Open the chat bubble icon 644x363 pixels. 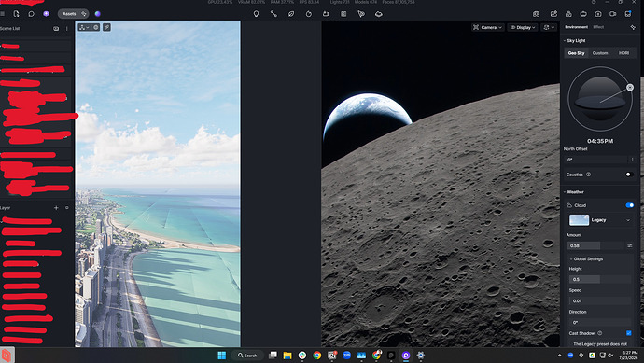[x=31, y=14]
